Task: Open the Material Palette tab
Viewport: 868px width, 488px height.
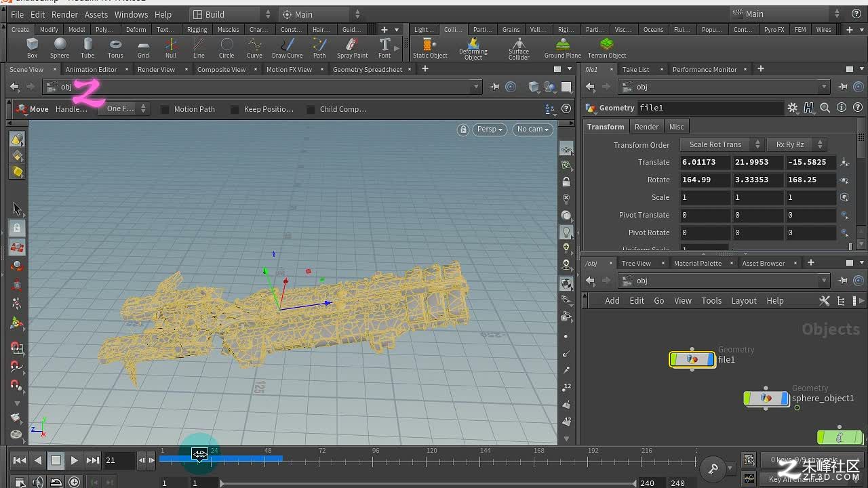Action: (x=698, y=263)
